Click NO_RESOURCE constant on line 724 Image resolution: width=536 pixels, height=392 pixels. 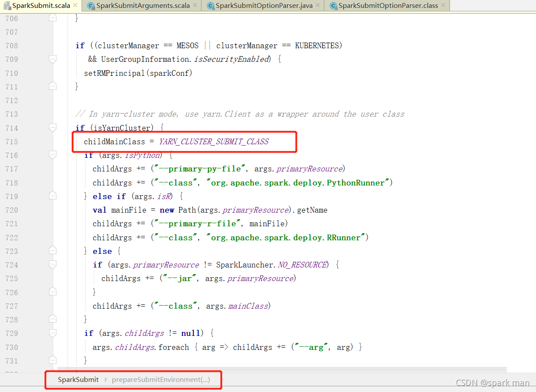tap(302, 265)
